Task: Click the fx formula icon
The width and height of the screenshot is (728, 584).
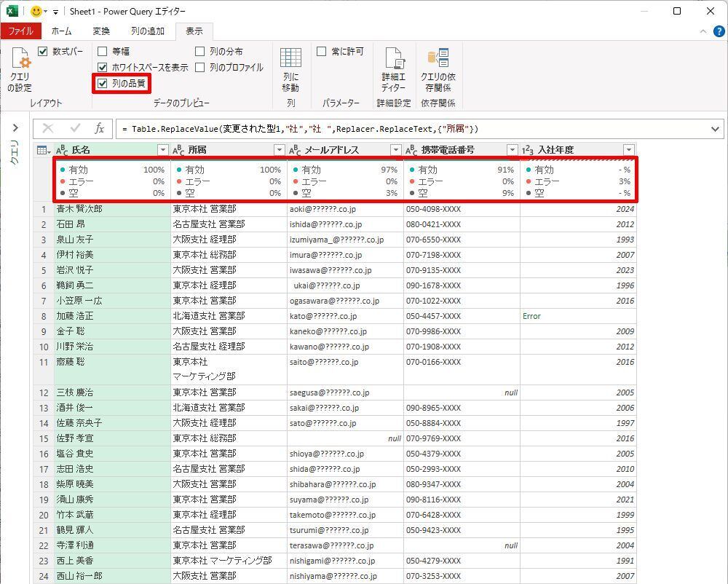Action: [100, 129]
